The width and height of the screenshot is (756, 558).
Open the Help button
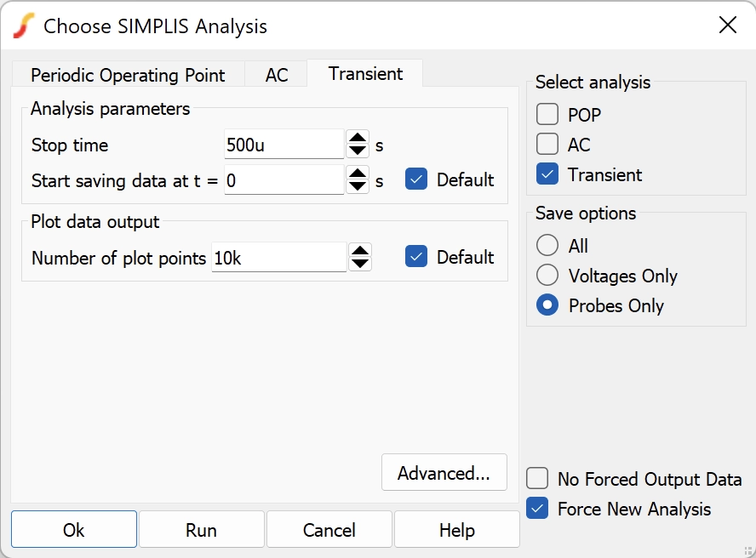pos(457,530)
